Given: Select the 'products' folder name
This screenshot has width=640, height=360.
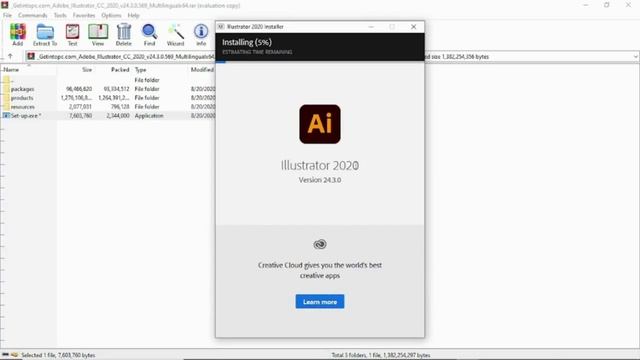Looking at the screenshot, I should (x=22, y=98).
